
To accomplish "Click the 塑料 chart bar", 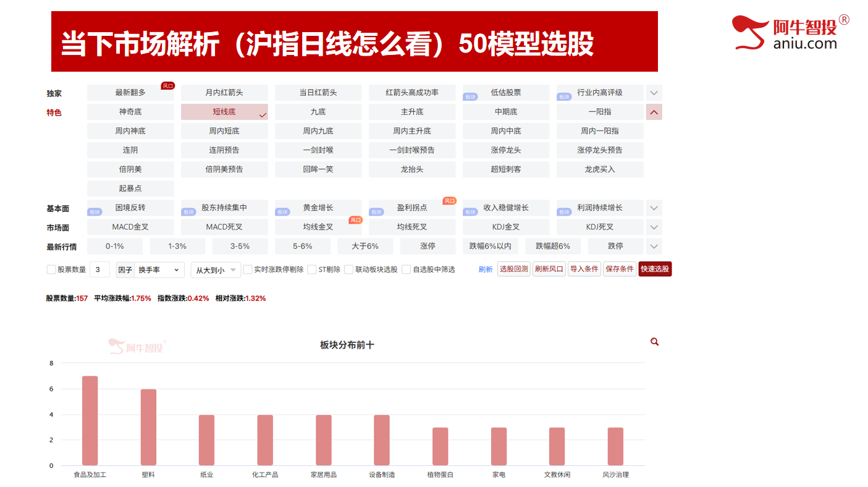I will (148, 428).
